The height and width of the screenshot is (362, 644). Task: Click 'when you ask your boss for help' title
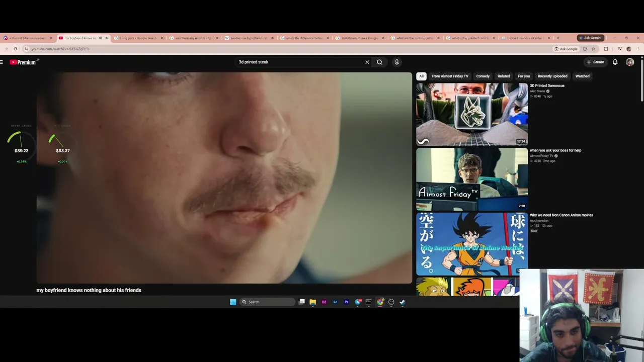tap(555, 150)
